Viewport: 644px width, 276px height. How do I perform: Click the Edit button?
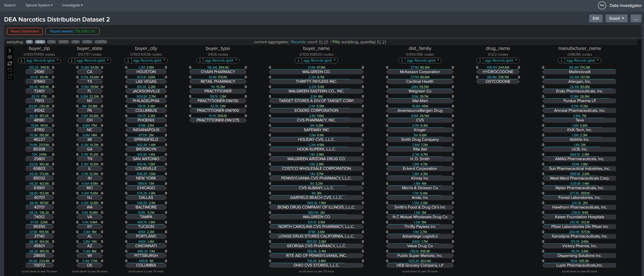pyautogui.click(x=596, y=19)
